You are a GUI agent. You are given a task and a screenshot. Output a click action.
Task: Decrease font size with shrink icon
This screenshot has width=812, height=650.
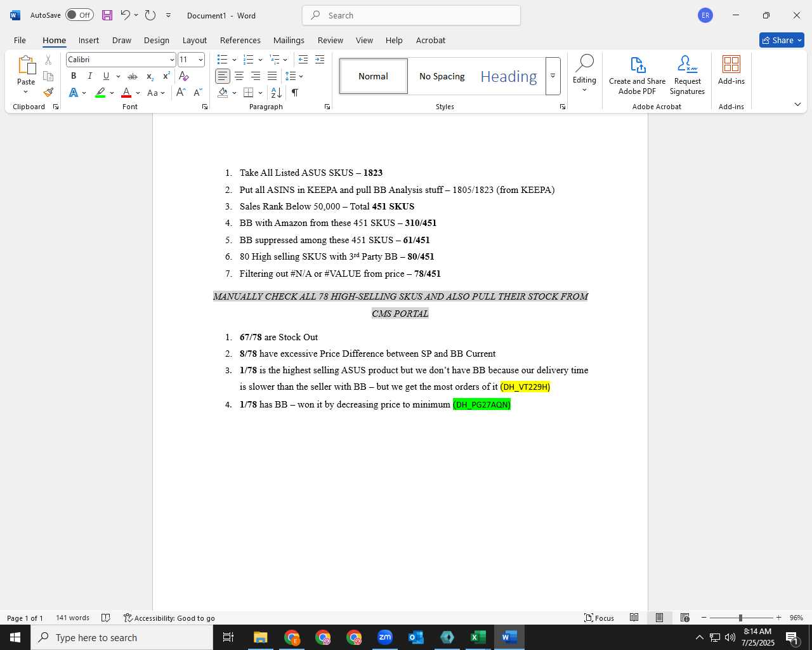click(x=197, y=93)
